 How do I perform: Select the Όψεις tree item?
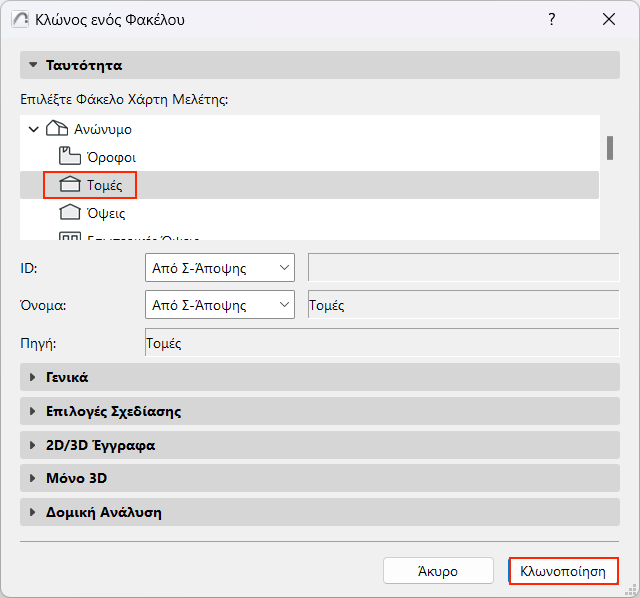[106, 213]
